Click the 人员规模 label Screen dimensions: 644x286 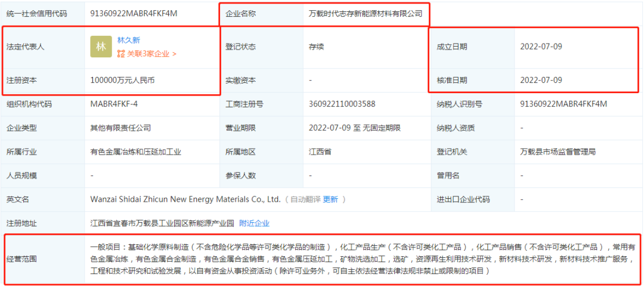pyautogui.click(x=22, y=176)
